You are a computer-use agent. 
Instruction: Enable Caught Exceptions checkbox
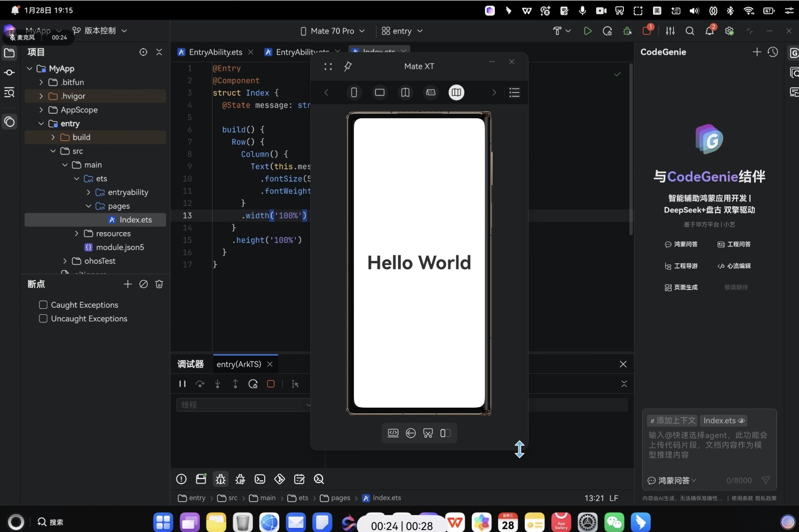point(43,305)
